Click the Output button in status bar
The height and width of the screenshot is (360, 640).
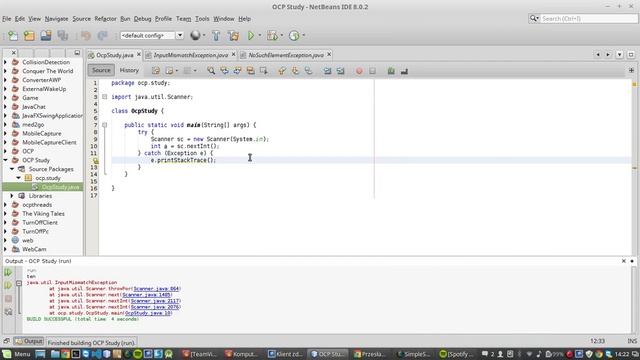pos(29,341)
